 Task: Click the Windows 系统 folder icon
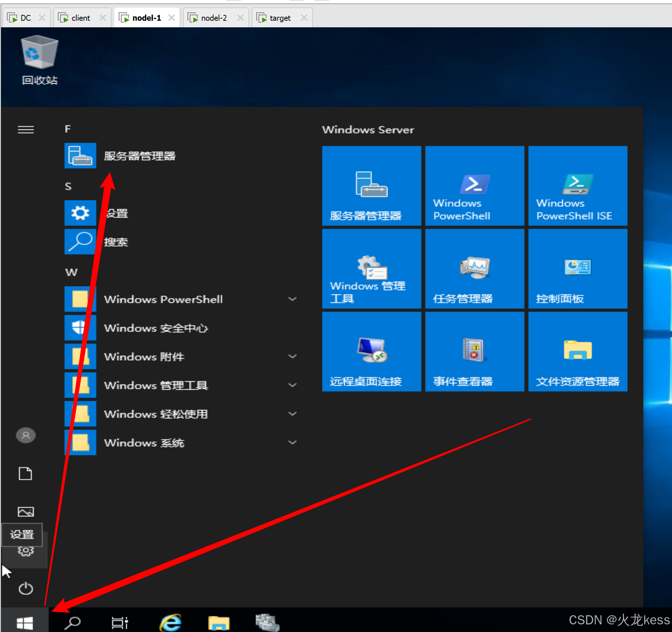click(80, 442)
